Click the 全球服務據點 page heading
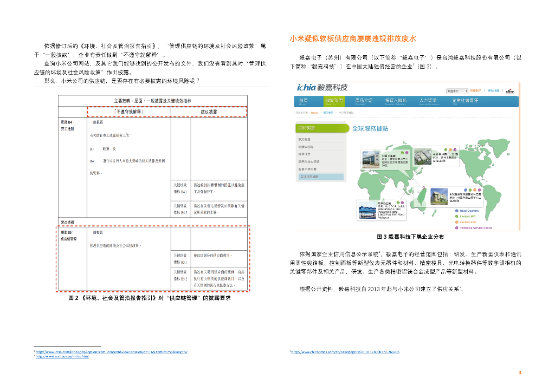The height and width of the screenshot is (392, 555). coord(370,129)
